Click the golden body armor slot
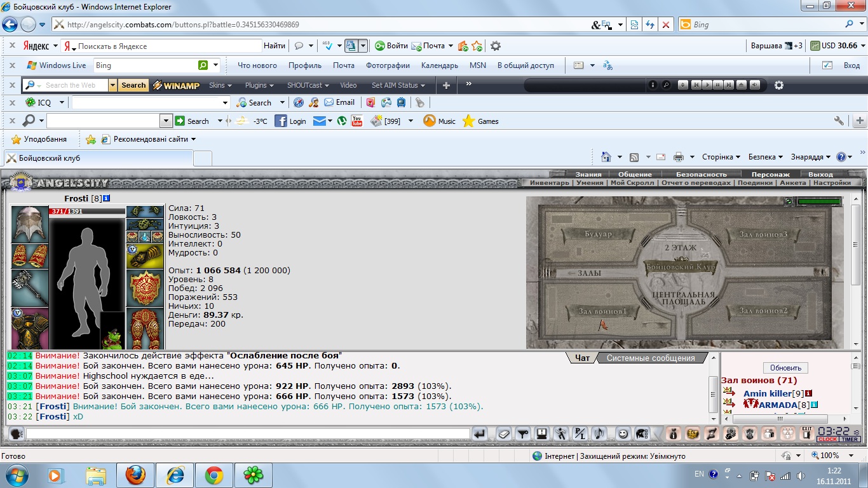The width and height of the screenshot is (868, 488). pyautogui.click(x=30, y=329)
